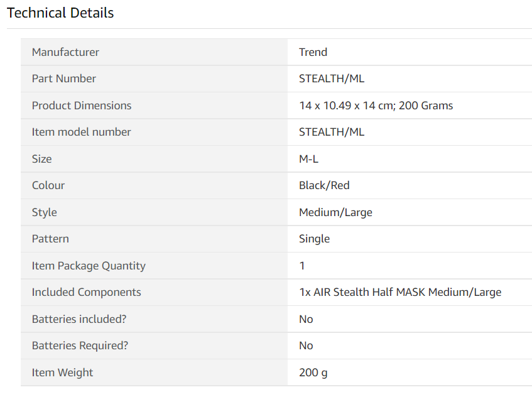Click the Colour row label
Image resolution: width=532 pixels, height=419 pixels.
tap(48, 185)
